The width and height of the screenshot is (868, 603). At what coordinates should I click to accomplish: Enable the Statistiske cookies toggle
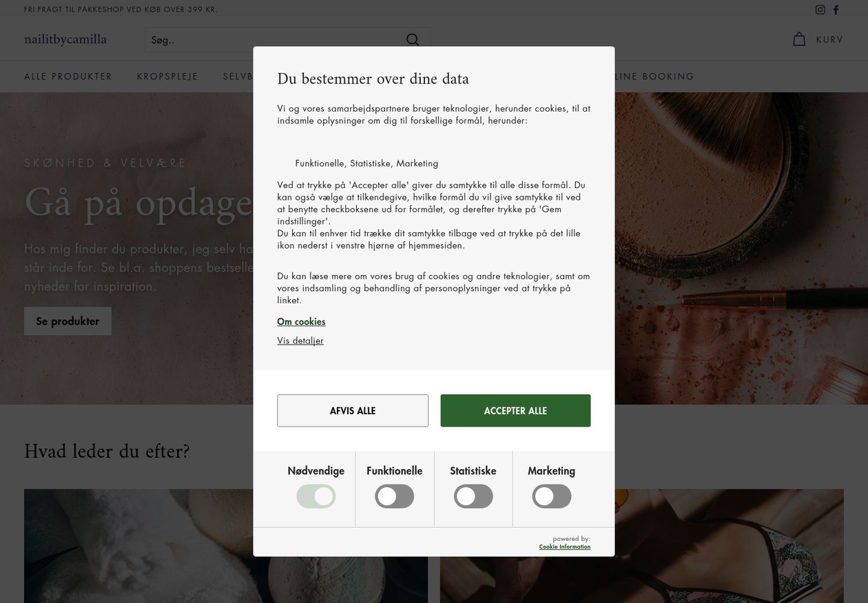click(x=473, y=496)
